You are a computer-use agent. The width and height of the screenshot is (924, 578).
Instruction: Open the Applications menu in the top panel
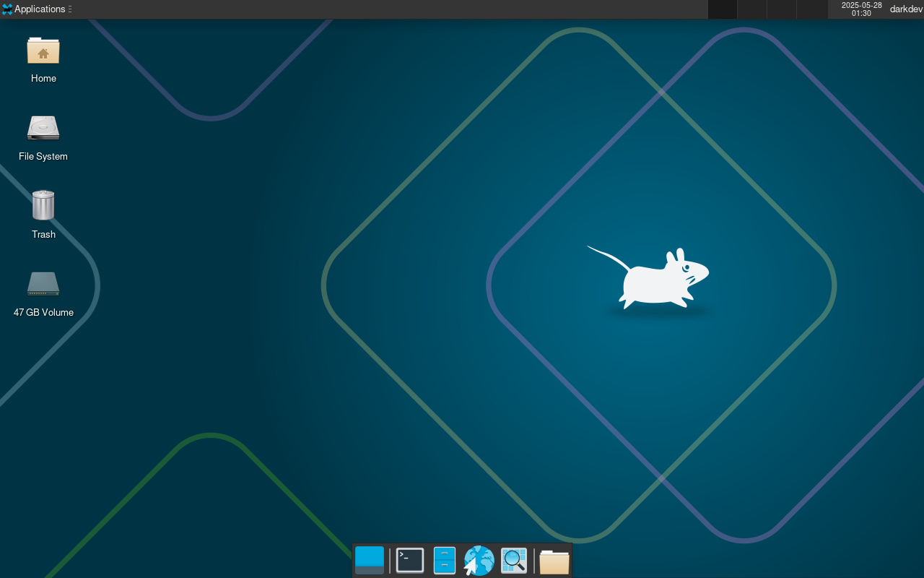pyautogui.click(x=36, y=9)
